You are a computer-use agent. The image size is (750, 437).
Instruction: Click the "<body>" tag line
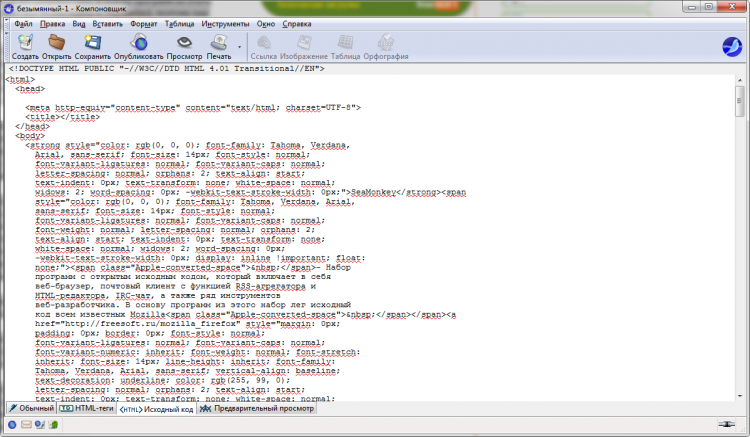(x=30, y=136)
